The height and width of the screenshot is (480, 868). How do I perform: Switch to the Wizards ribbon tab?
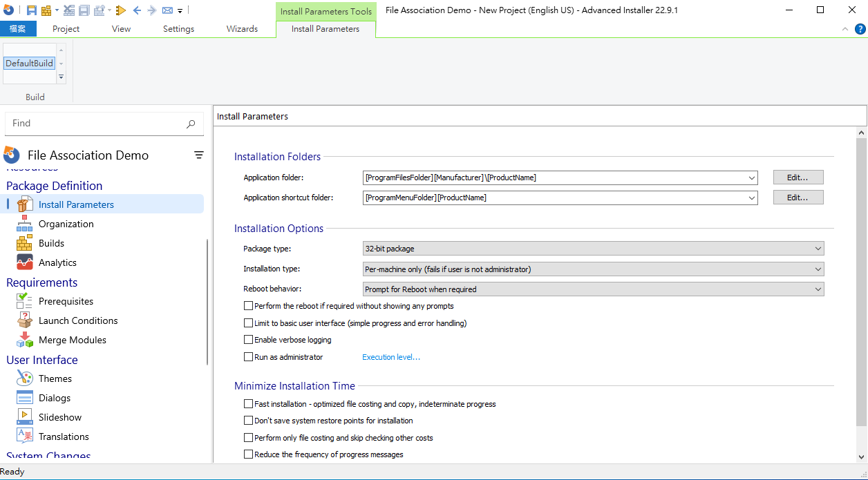point(242,29)
